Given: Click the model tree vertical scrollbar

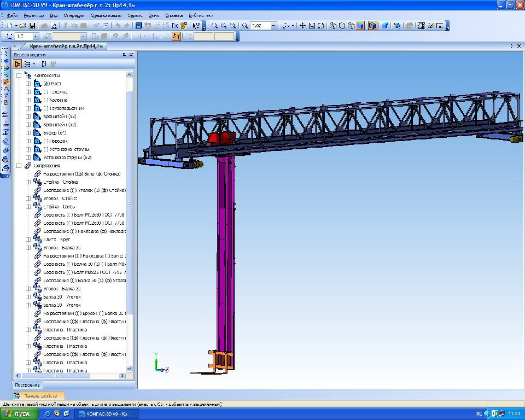Looking at the screenshot, I should 130,219.
